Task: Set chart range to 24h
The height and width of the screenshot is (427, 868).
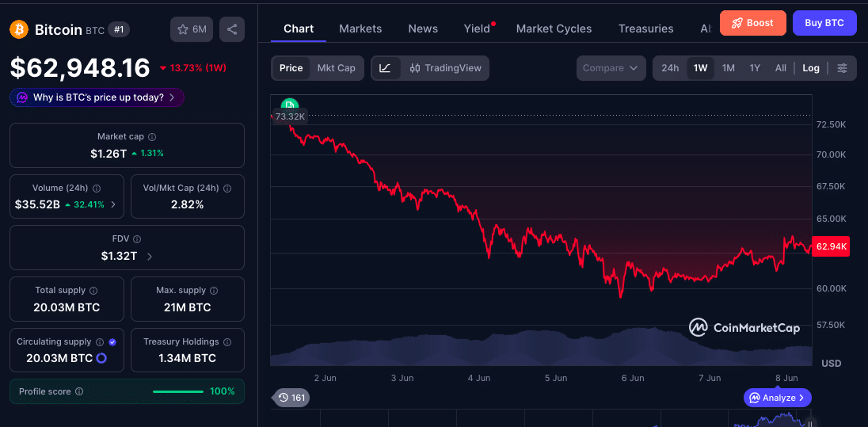Action: [x=670, y=68]
